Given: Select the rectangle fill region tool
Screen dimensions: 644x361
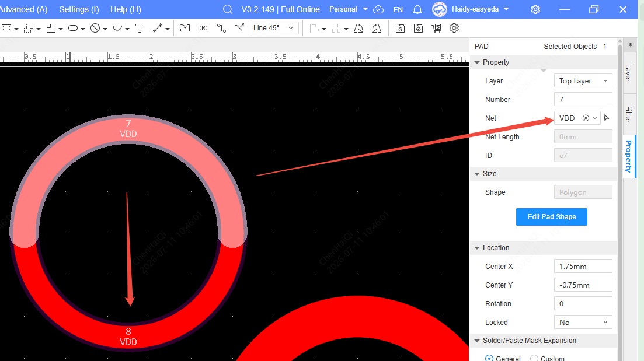Looking at the screenshot, I should 6,29.
